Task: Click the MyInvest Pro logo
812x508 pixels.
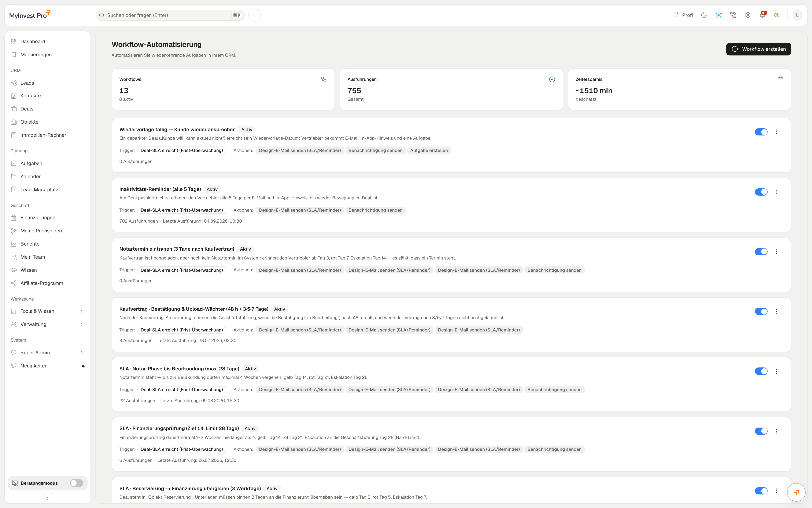Action: [30, 15]
